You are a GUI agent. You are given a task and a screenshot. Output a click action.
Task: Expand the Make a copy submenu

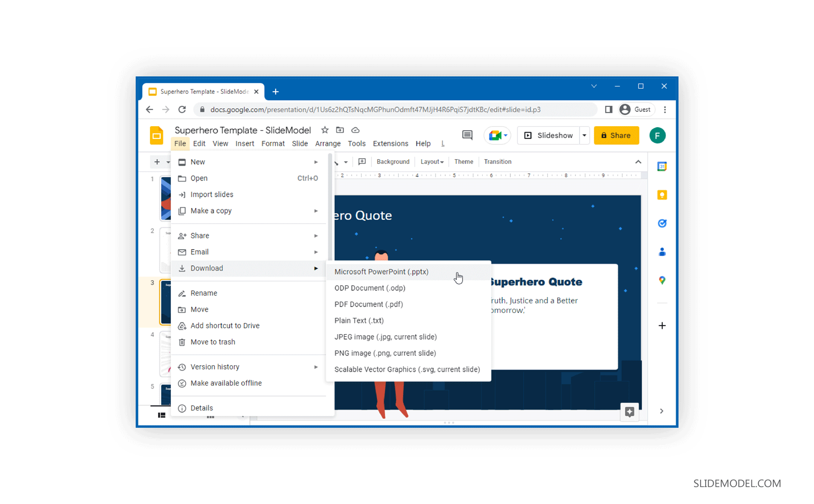pos(316,211)
